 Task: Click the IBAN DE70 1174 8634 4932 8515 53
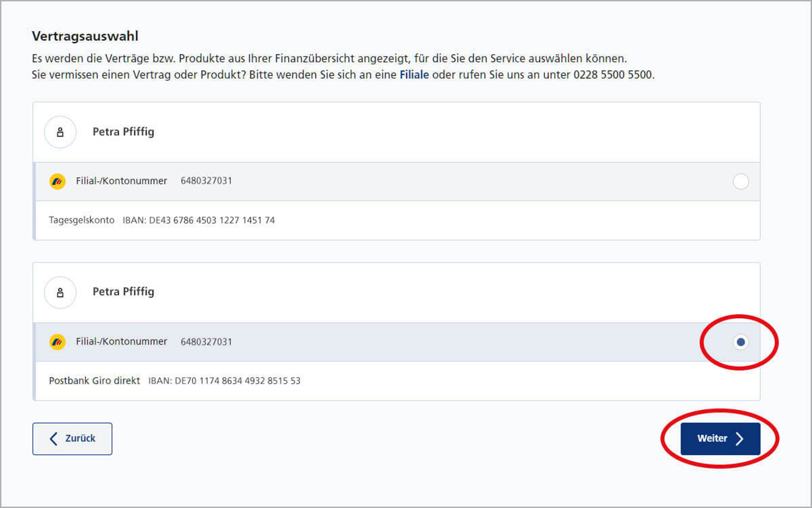click(225, 381)
